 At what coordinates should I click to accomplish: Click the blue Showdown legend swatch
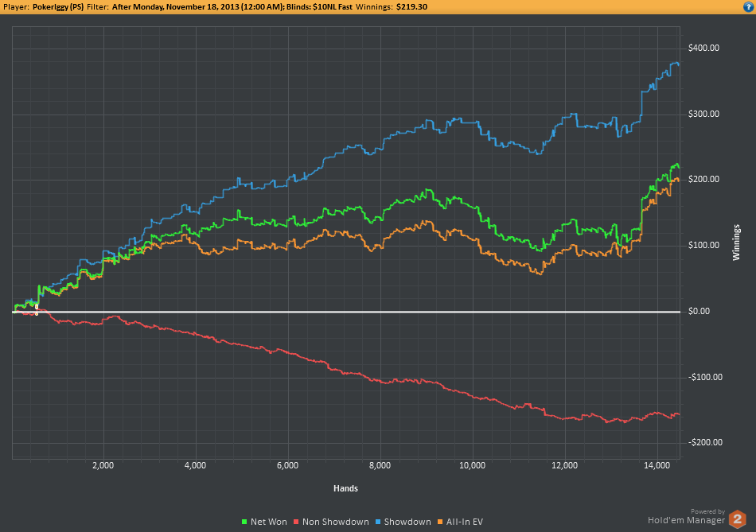[x=379, y=522]
